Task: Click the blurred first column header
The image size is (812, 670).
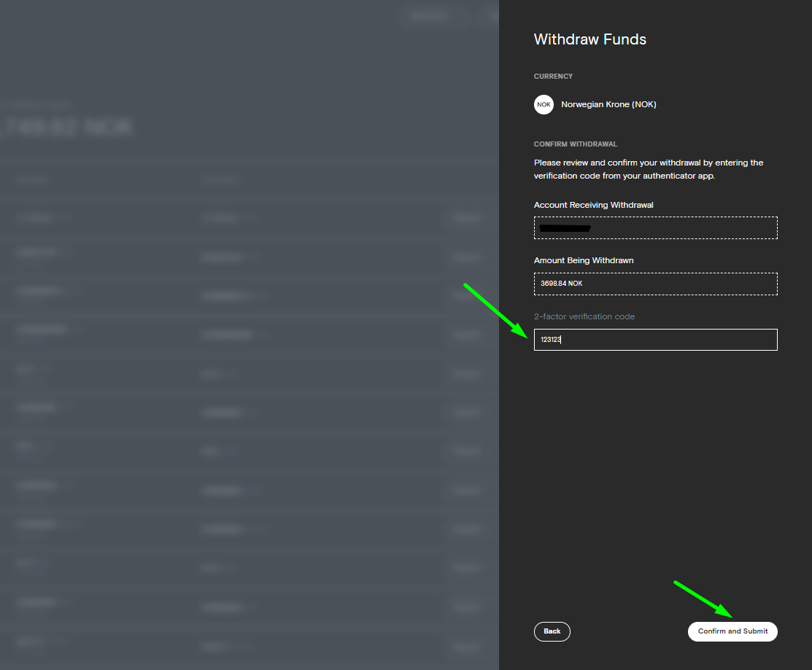Action: (x=33, y=179)
